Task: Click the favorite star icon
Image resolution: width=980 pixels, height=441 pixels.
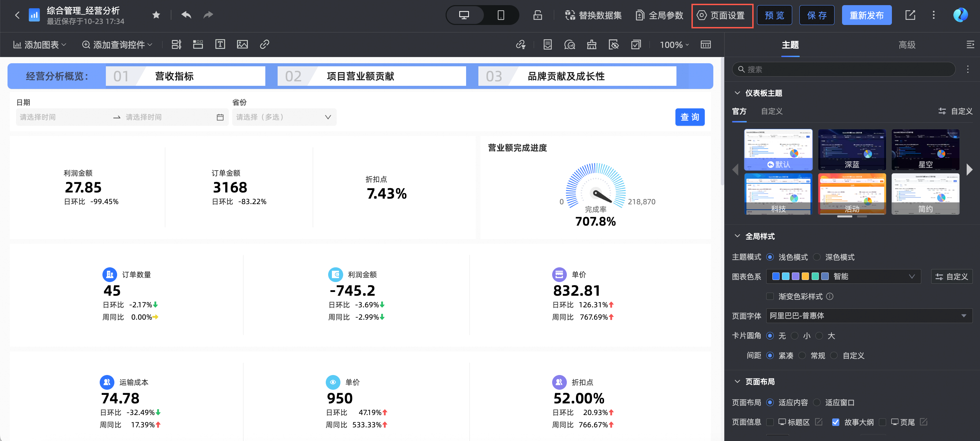Action: [156, 15]
